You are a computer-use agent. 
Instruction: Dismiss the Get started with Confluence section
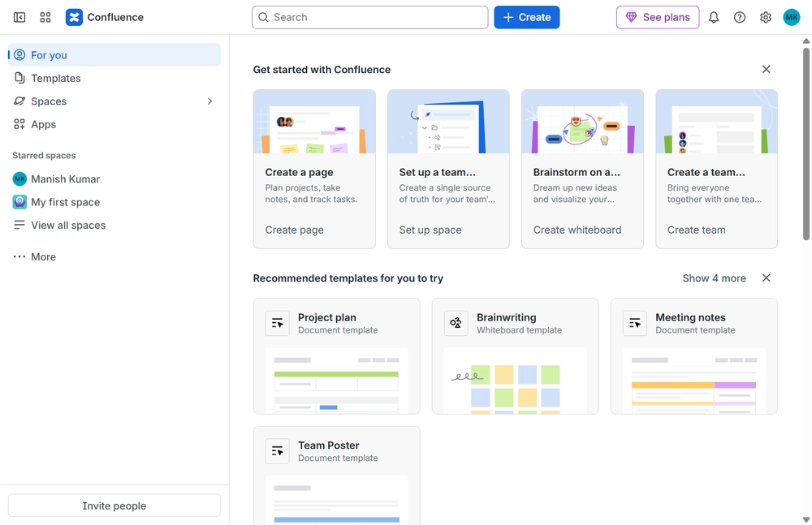(767, 70)
